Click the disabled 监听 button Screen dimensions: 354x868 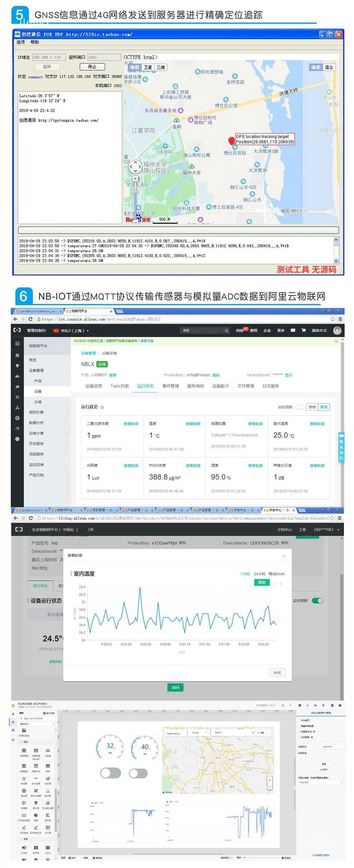tap(47, 66)
